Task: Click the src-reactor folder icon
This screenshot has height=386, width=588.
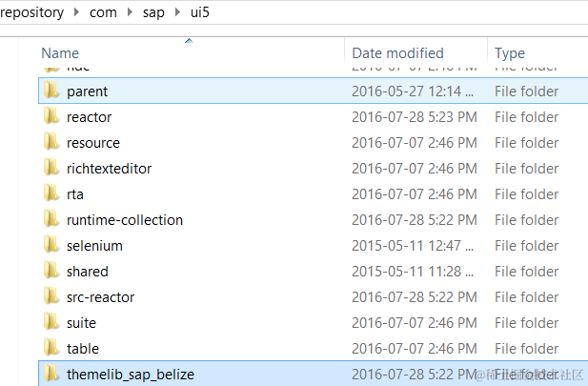Action: pos(51,296)
